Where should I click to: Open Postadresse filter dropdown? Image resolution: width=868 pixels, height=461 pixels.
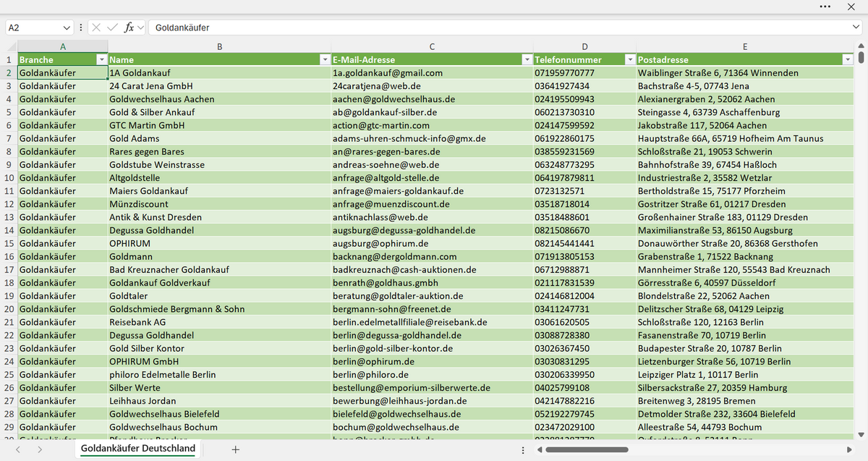click(x=848, y=60)
